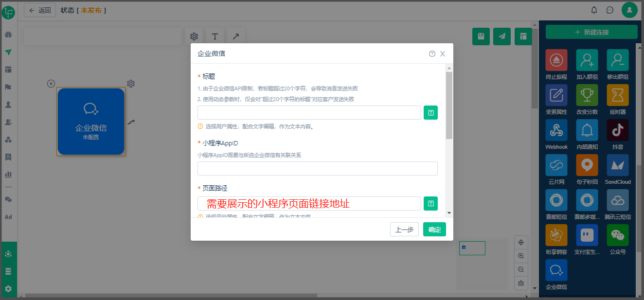Click the 标题 text input
The height and width of the screenshot is (300, 644).
point(309,113)
